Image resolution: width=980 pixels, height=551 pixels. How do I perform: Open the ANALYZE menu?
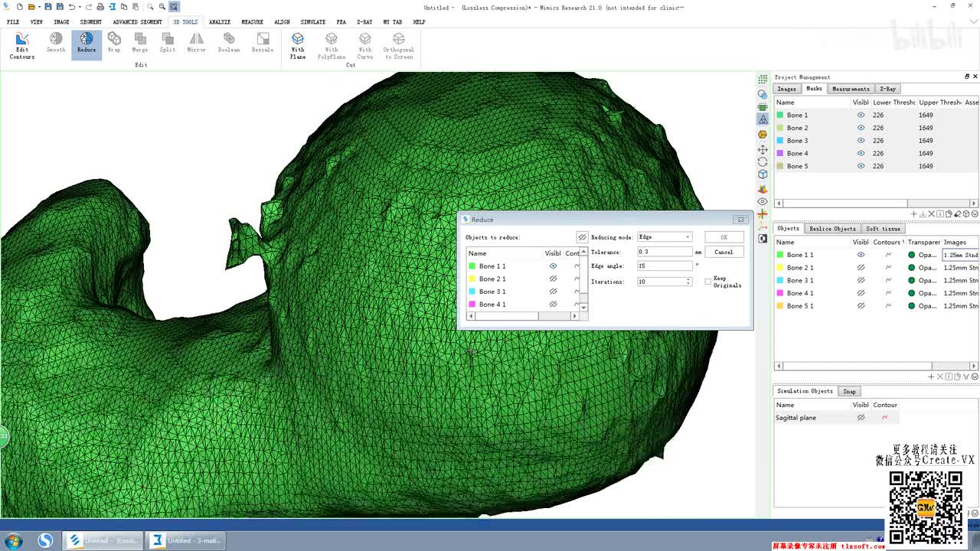tap(220, 22)
